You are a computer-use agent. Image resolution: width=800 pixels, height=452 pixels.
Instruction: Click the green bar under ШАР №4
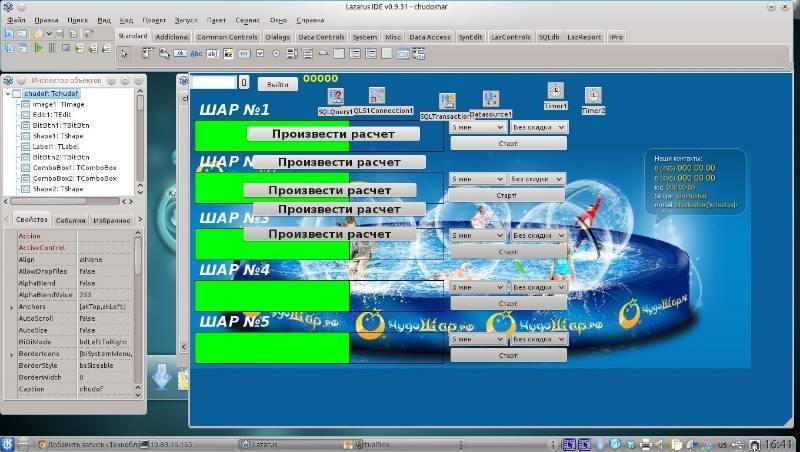[x=272, y=296]
